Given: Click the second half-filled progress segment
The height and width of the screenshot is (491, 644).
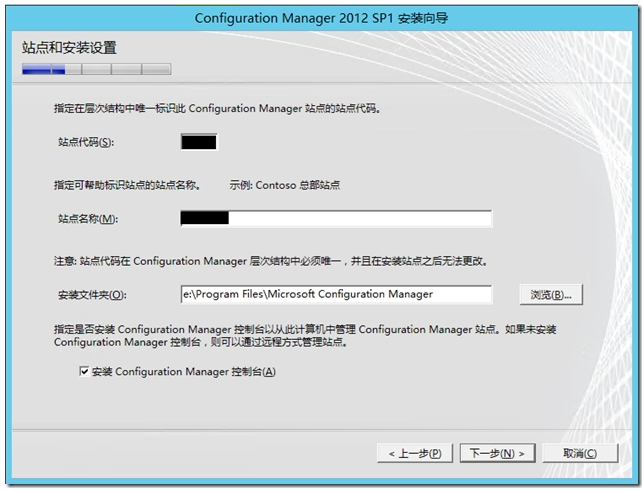Looking at the screenshot, I should 66,69.
